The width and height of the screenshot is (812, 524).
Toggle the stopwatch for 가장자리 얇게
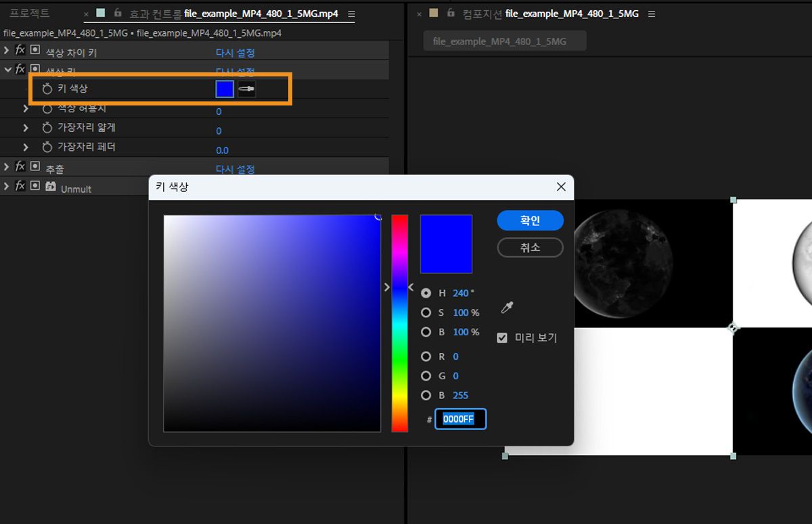[47, 128]
